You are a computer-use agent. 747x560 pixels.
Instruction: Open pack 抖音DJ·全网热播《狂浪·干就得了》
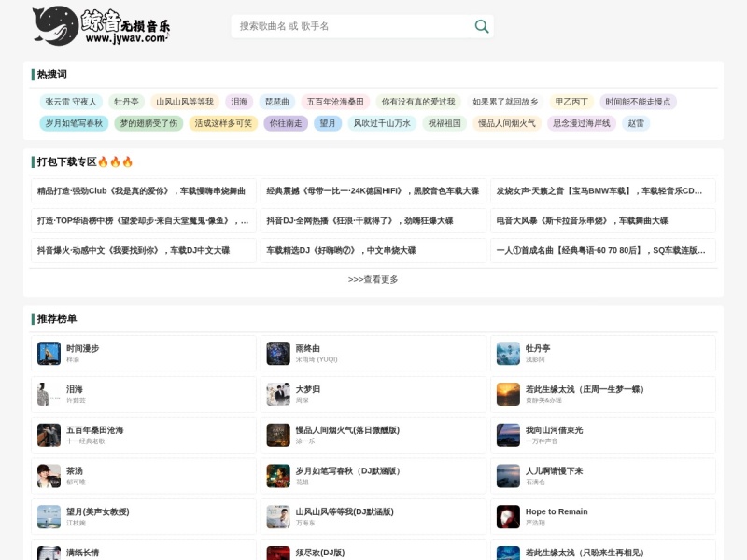(373, 221)
